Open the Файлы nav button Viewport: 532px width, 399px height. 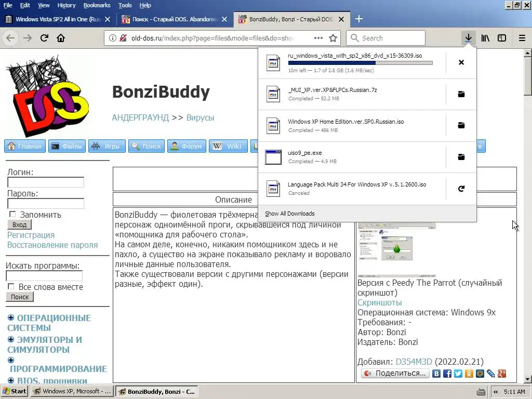click(67, 146)
